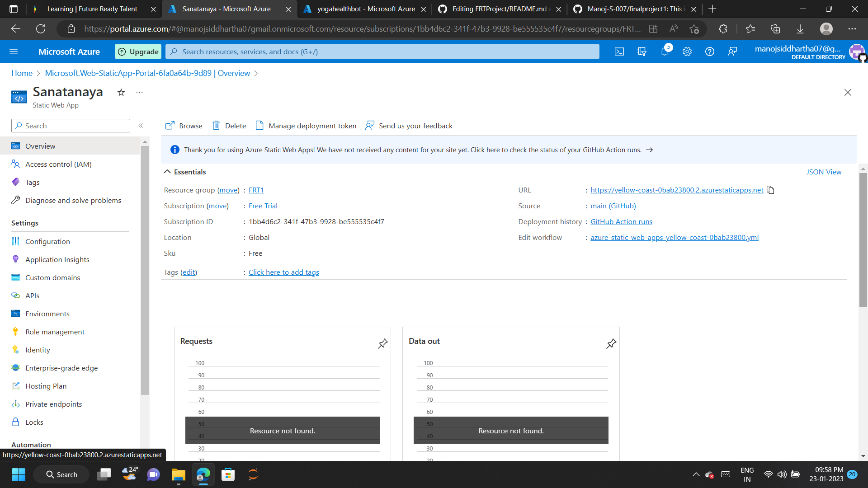Click the Upgrade button

coord(138,52)
